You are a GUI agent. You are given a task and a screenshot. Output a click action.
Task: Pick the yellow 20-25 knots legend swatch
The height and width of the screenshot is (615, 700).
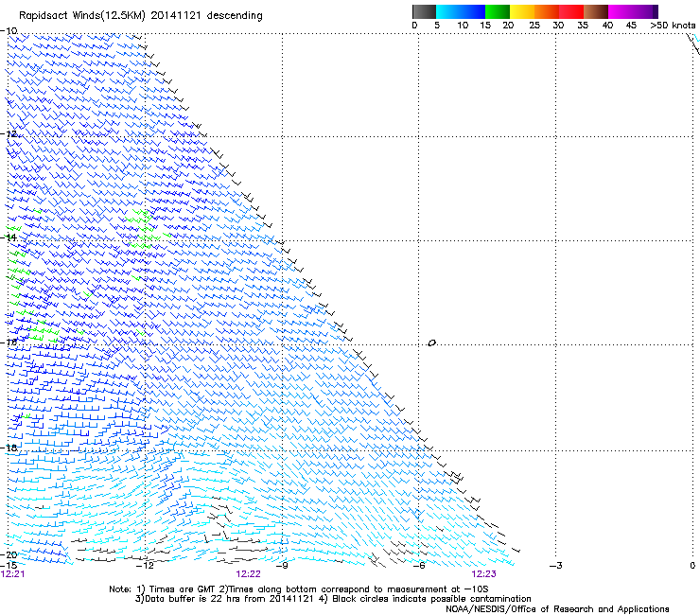522,11
